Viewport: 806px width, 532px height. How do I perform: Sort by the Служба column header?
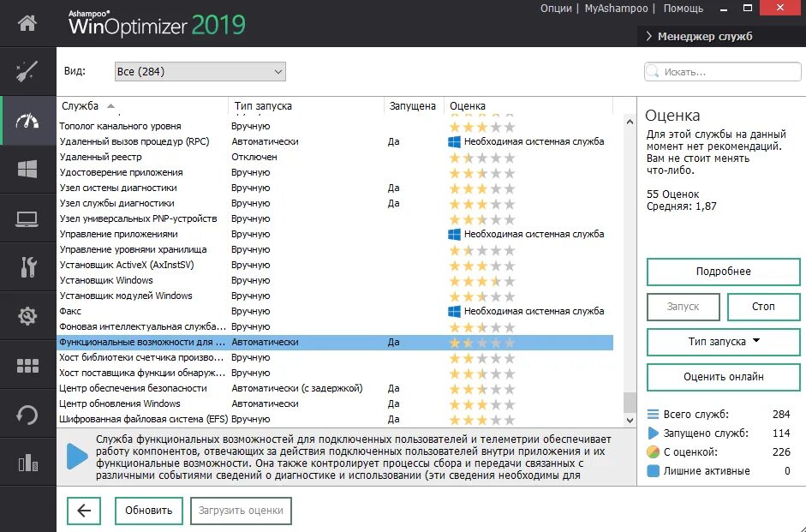coord(142,106)
